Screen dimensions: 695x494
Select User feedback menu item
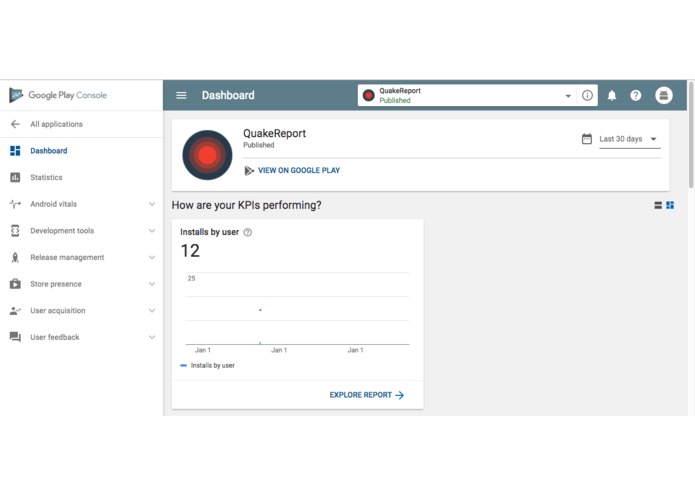(x=55, y=337)
